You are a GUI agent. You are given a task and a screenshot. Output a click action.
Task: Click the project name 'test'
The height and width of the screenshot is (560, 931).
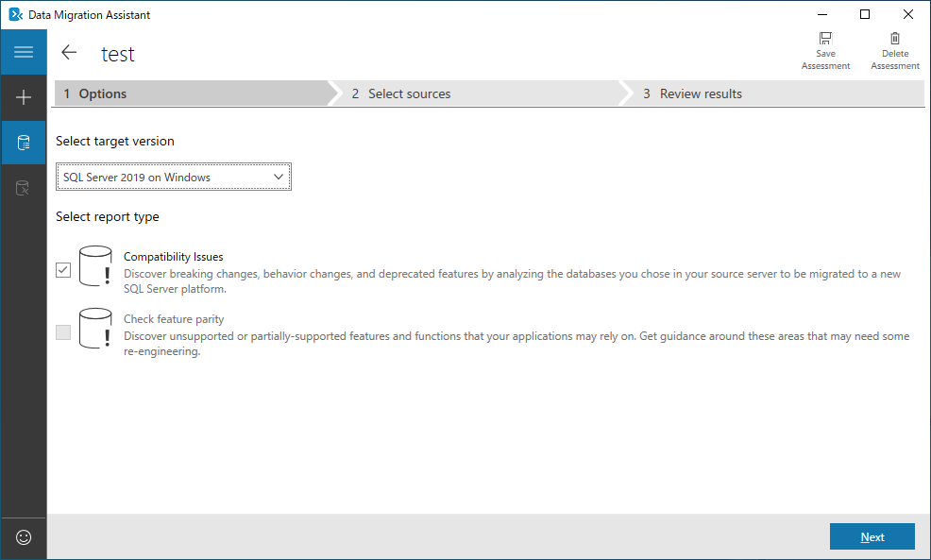coord(118,54)
